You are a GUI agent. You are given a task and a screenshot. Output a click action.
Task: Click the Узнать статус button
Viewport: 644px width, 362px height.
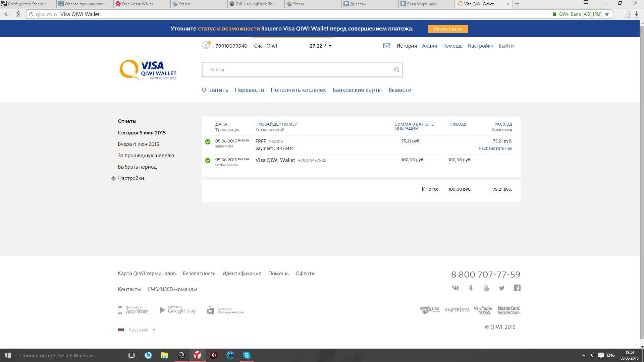(x=447, y=29)
